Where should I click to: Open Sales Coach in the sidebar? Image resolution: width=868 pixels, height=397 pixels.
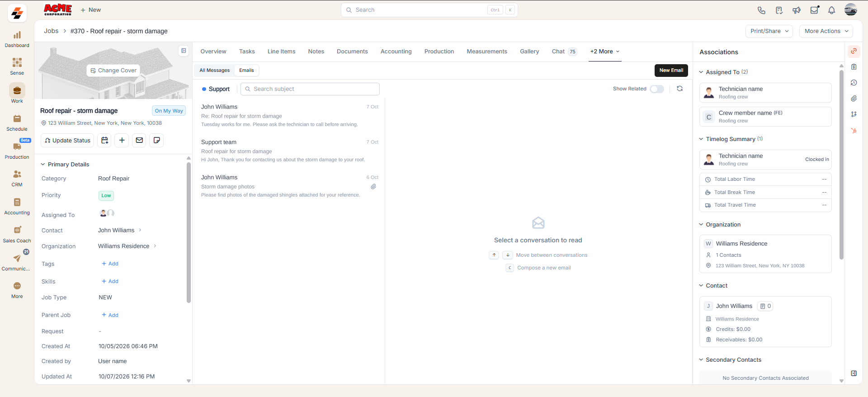tap(17, 234)
